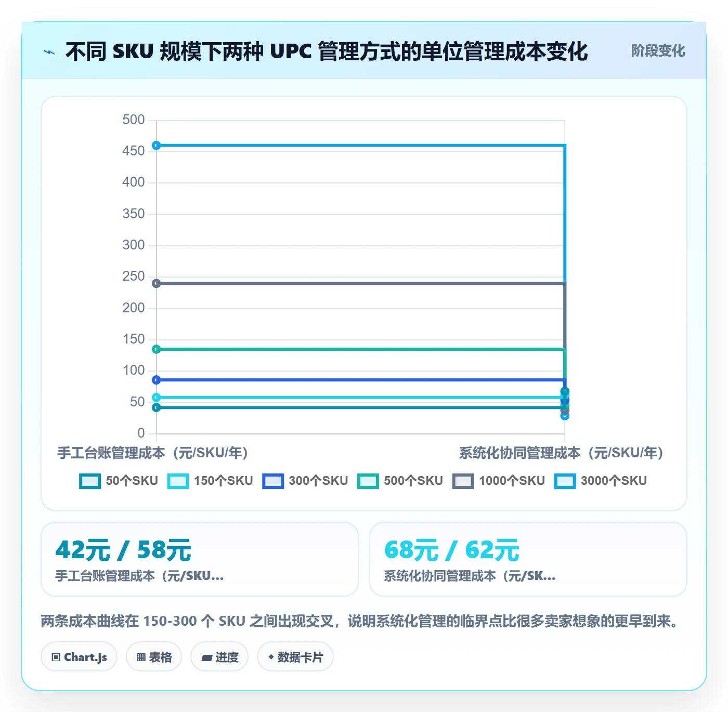Select the 表格 tag
728x712 pixels.
154,657
